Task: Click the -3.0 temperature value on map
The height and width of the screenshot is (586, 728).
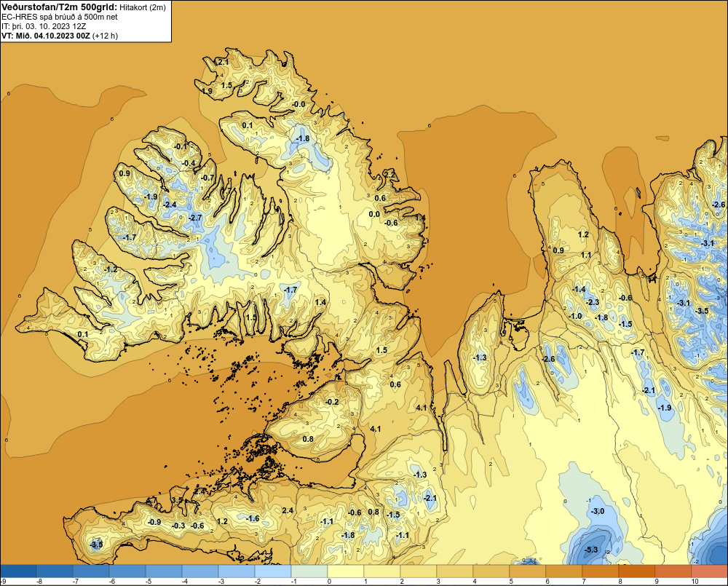Action: [x=598, y=511]
